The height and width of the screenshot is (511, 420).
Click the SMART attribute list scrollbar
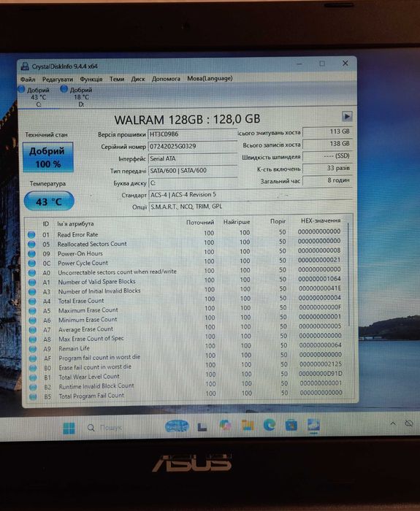(349, 275)
